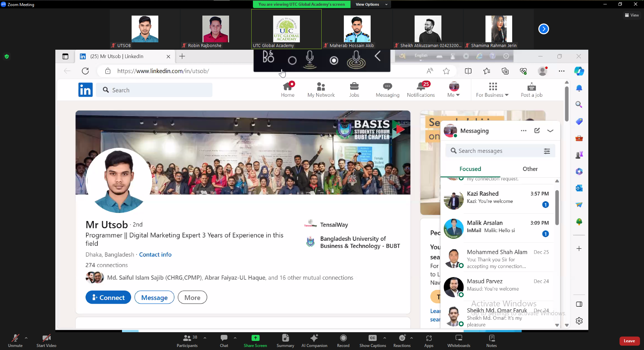644x350 pixels.
Task: Open LinkedIn For Business dropdown
Action: (492, 90)
